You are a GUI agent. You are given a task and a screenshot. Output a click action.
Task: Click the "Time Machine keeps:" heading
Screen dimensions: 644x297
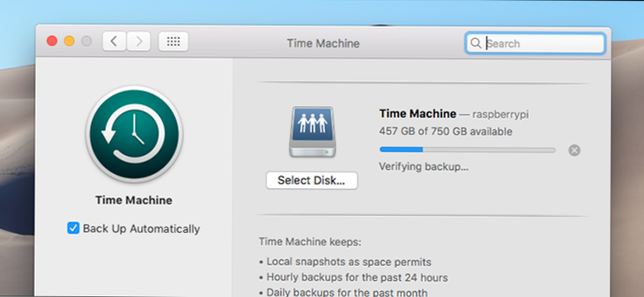click(310, 242)
